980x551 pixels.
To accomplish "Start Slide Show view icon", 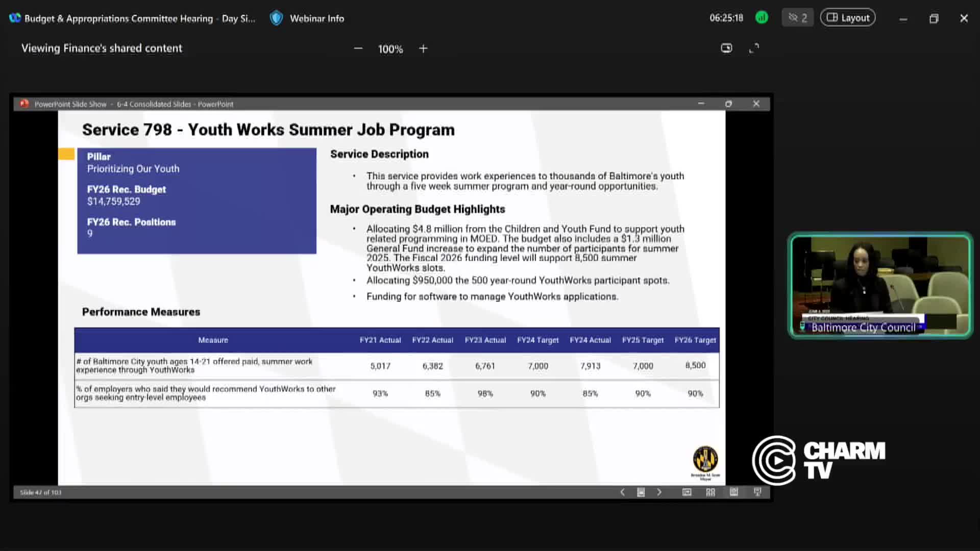I will point(757,492).
